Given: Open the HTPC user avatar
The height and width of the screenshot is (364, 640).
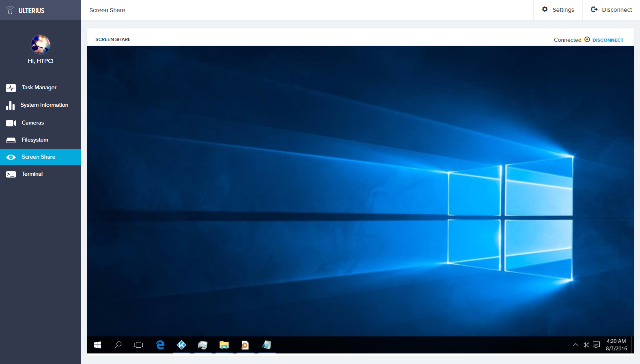Looking at the screenshot, I should (41, 44).
